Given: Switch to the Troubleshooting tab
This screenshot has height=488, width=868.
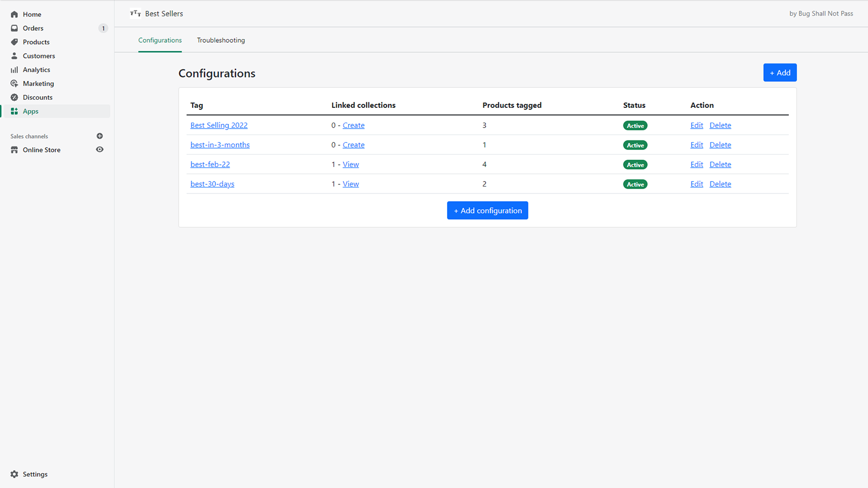Looking at the screenshot, I should [x=221, y=40].
